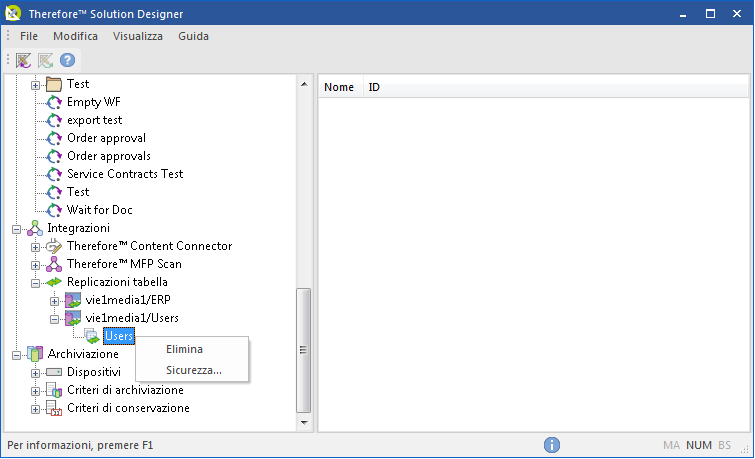Click the Empty WF workflow icon
Viewport: 755px width, 459px height.
coord(54,102)
